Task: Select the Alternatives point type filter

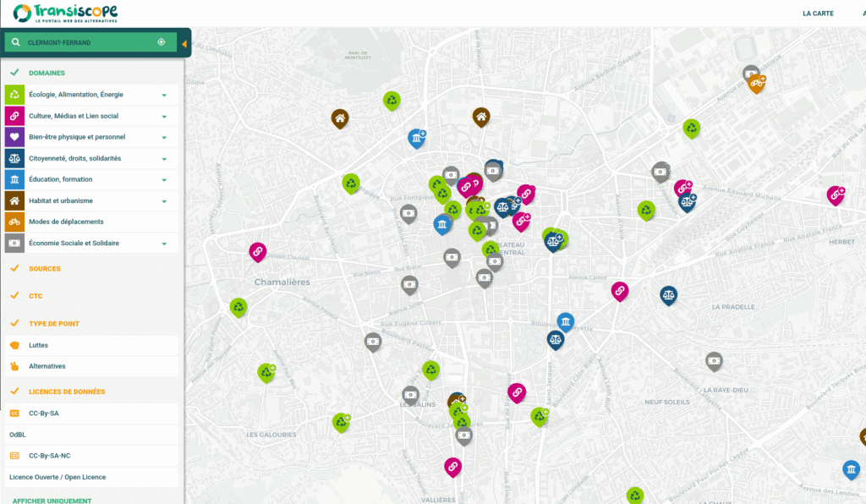Action: 47,366
